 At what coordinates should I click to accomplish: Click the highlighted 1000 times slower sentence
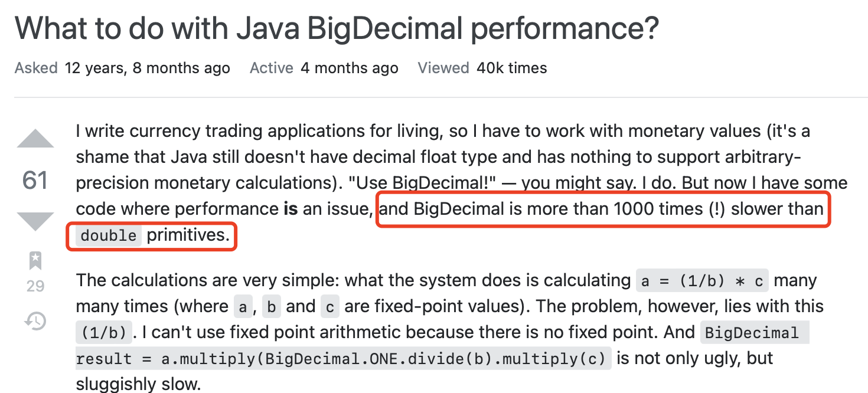[x=602, y=209]
